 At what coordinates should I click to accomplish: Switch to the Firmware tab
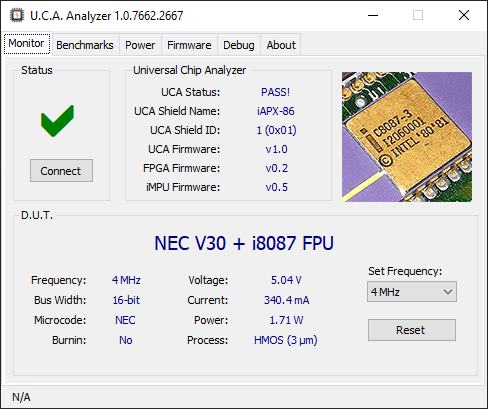189,45
